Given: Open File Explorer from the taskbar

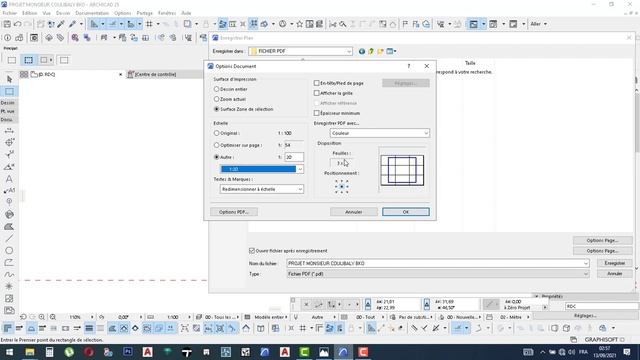Looking at the screenshot, I should (x=30, y=352).
